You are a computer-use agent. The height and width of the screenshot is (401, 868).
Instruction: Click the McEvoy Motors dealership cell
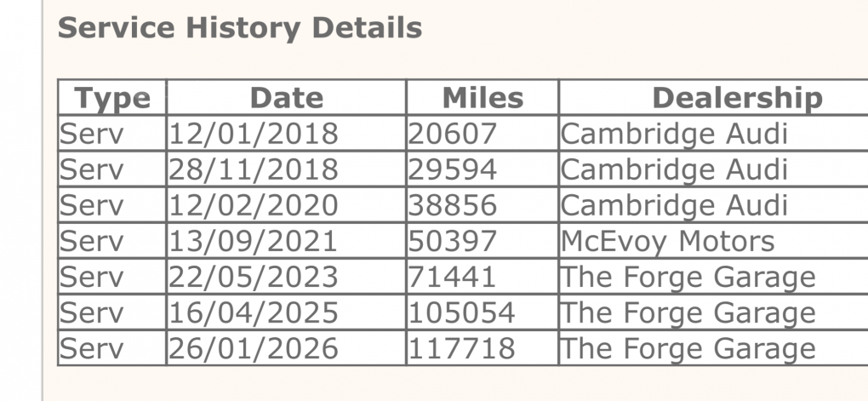[x=667, y=241]
